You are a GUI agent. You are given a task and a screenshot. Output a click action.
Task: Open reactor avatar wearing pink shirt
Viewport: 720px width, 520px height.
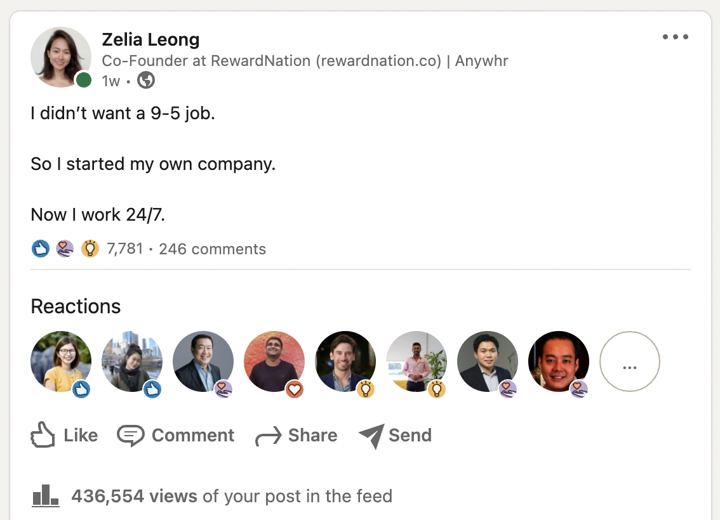[x=416, y=362]
